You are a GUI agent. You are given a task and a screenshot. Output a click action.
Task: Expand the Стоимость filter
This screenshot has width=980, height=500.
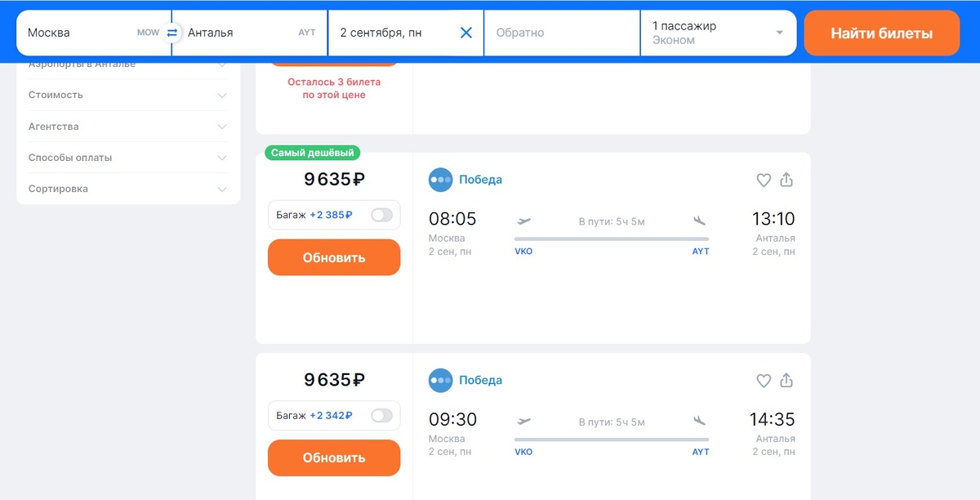point(128,95)
